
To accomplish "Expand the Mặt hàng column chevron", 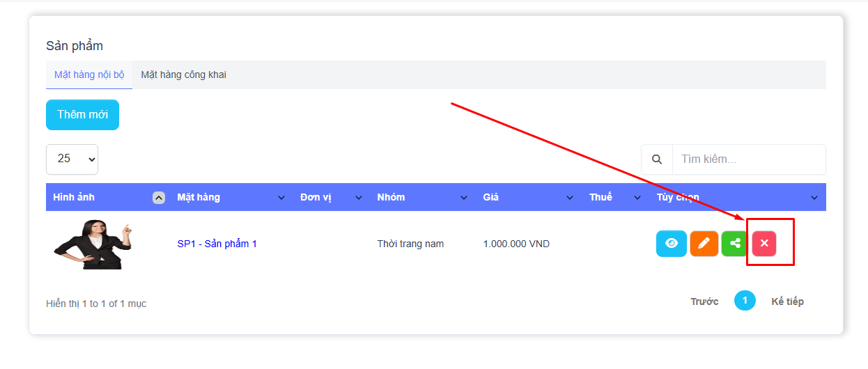I will pos(281,198).
